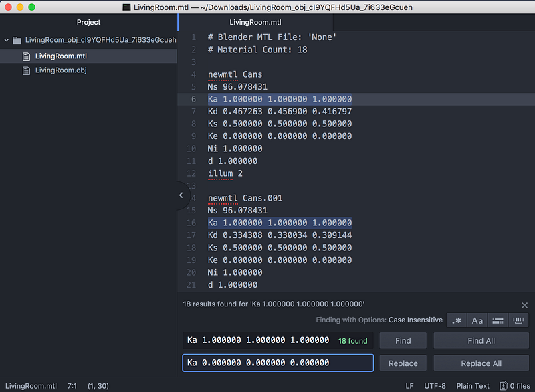Click 'Finding with Options: Case Insensitive' label

(379, 320)
